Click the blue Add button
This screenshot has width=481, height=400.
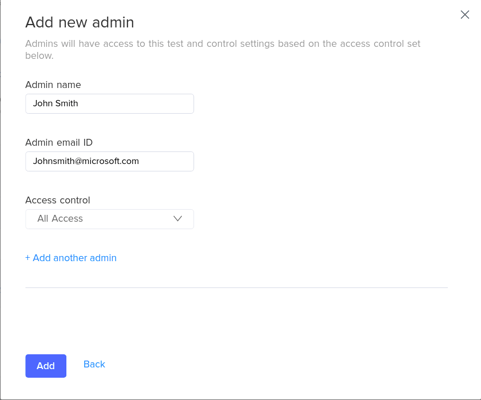click(x=46, y=366)
